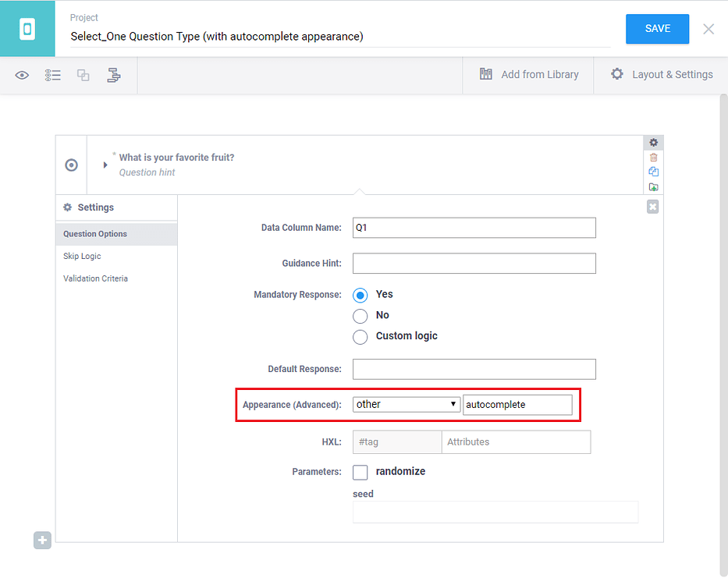Open the Appearance (Advanced) dropdown
This screenshot has width=728, height=585.
click(x=406, y=404)
